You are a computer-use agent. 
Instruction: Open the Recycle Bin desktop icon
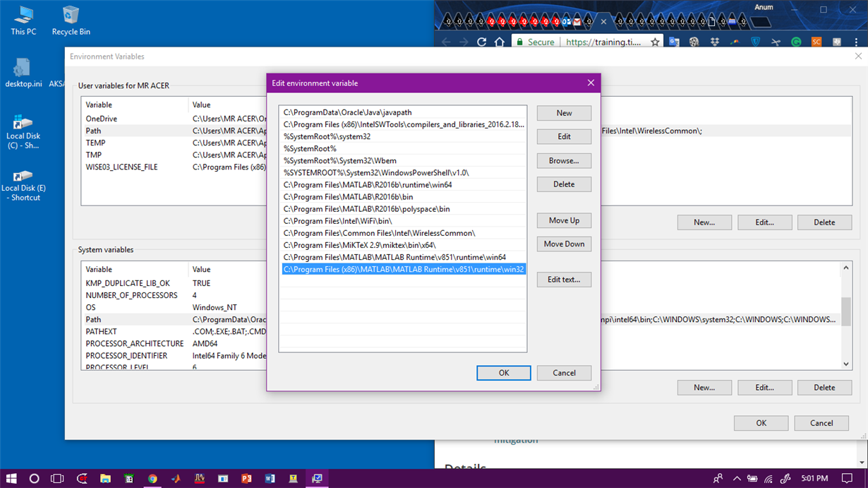71,20
